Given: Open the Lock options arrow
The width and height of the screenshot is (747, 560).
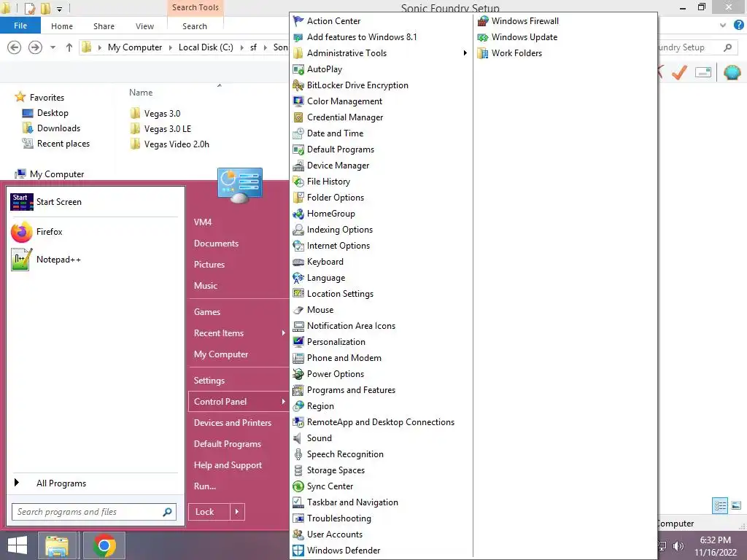Looking at the screenshot, I should [237, 512].
